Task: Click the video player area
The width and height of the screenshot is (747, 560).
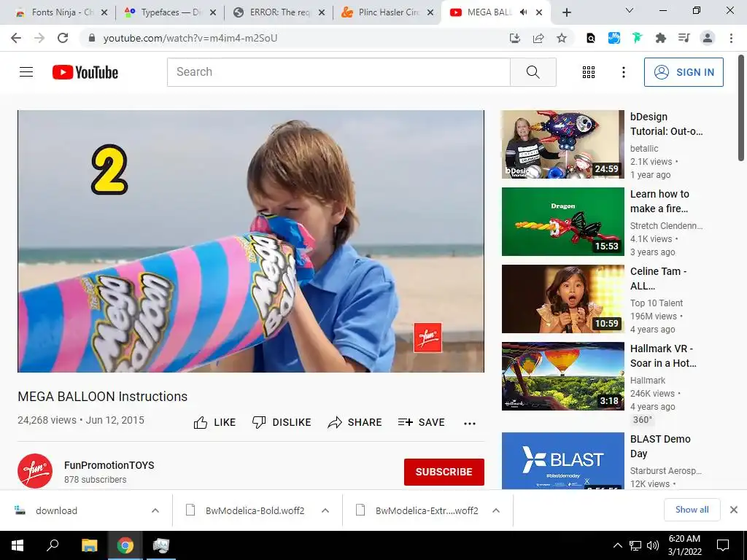Action: (251, 241)
